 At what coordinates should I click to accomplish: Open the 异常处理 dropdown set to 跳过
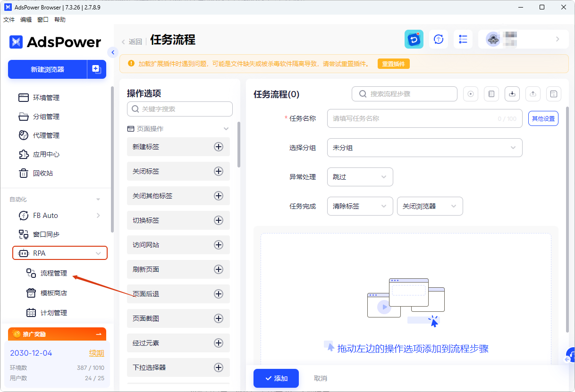[x=360, y=177]
